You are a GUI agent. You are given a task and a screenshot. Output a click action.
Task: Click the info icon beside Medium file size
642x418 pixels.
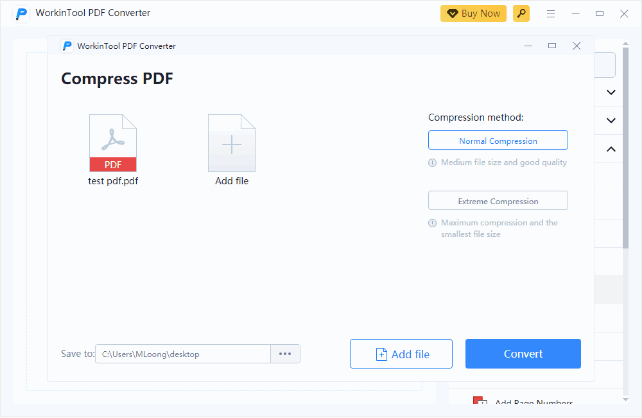point(432,163)
